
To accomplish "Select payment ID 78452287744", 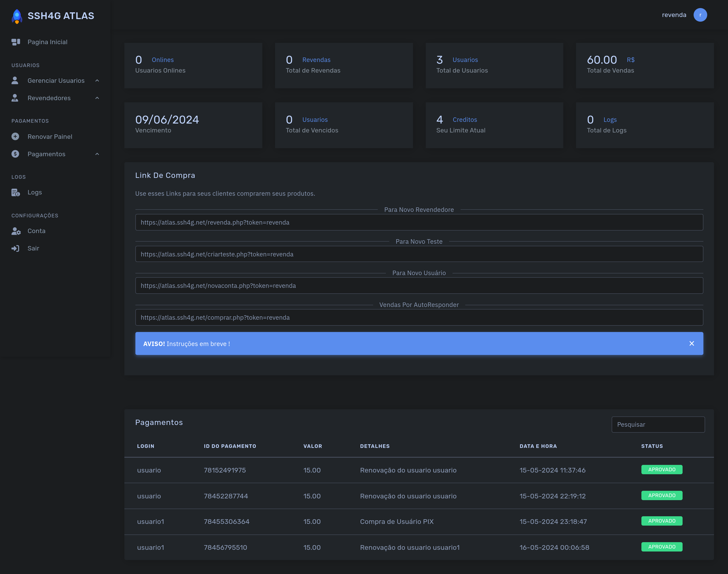I will click(226, 496).
